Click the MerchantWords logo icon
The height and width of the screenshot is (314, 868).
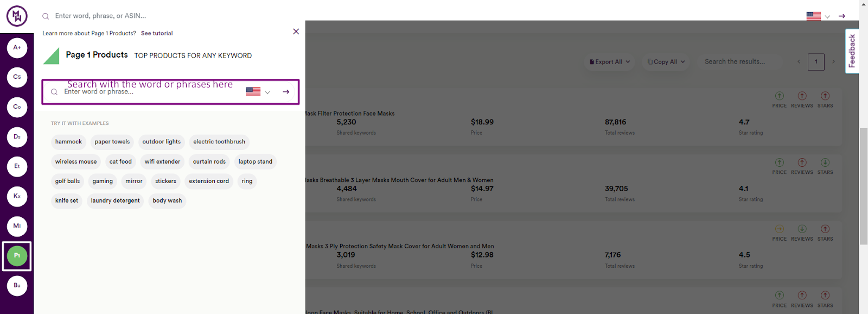17,16
